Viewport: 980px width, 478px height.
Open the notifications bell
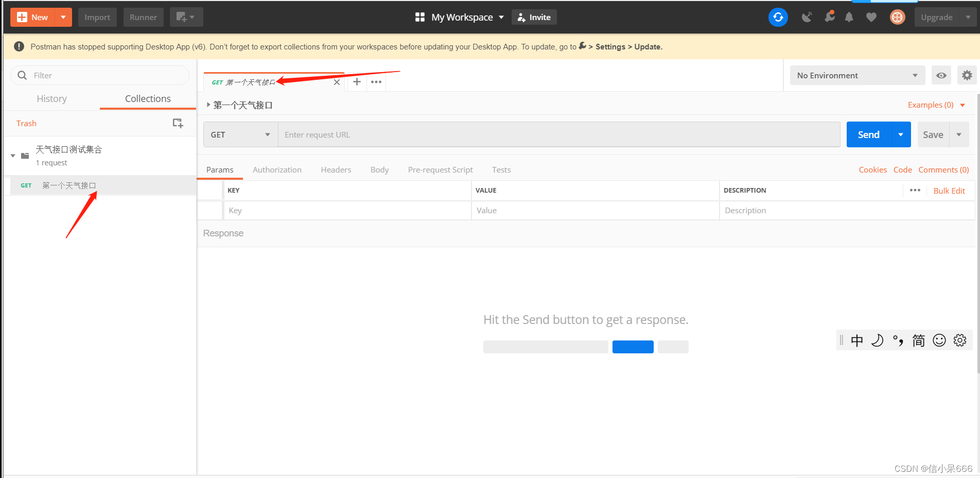849,17
